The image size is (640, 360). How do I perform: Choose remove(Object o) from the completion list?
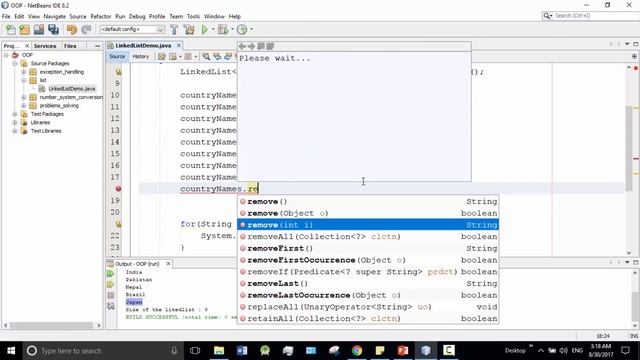[x=368, y=213]
